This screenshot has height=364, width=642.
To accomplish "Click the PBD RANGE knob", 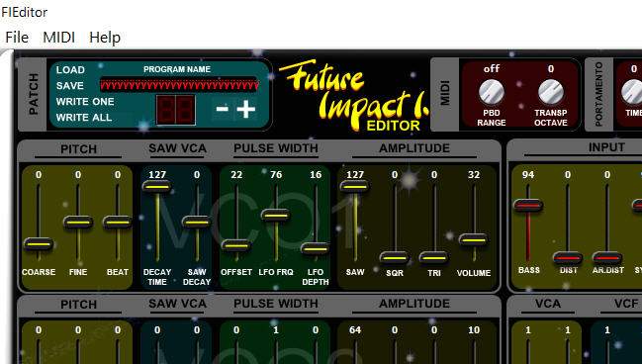I will [x=492, y=92].
